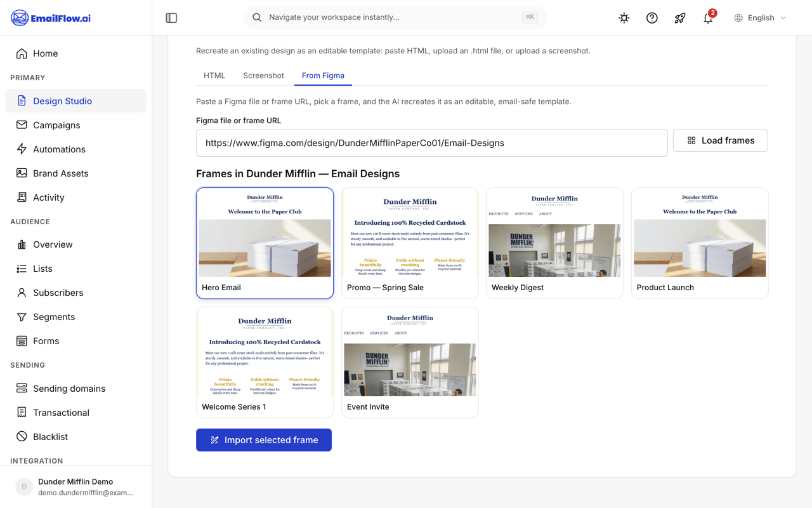Open Automations section
This screenshot has height=508, width=812.
tap(76, 149)
